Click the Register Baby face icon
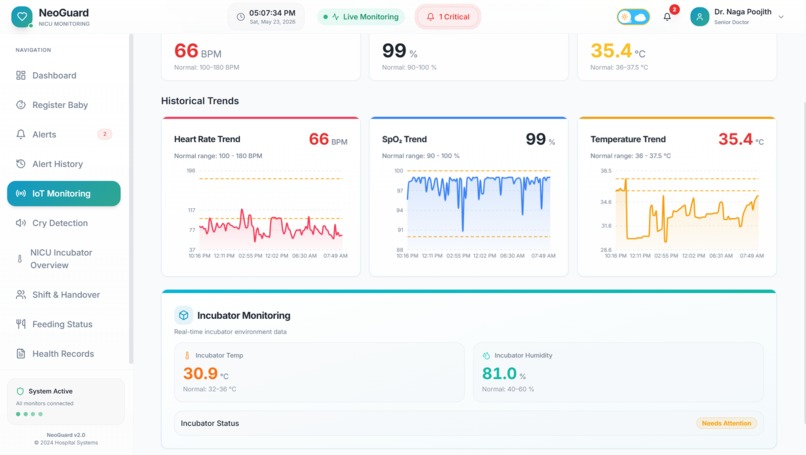806x455 pixels. (21, 105)
